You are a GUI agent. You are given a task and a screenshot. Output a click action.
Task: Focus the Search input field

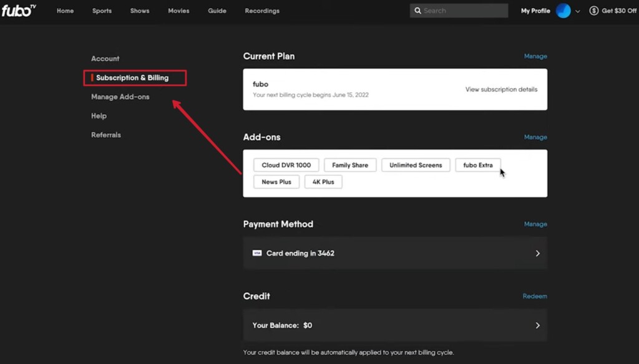pyautogui.click(x=459, y=11)
